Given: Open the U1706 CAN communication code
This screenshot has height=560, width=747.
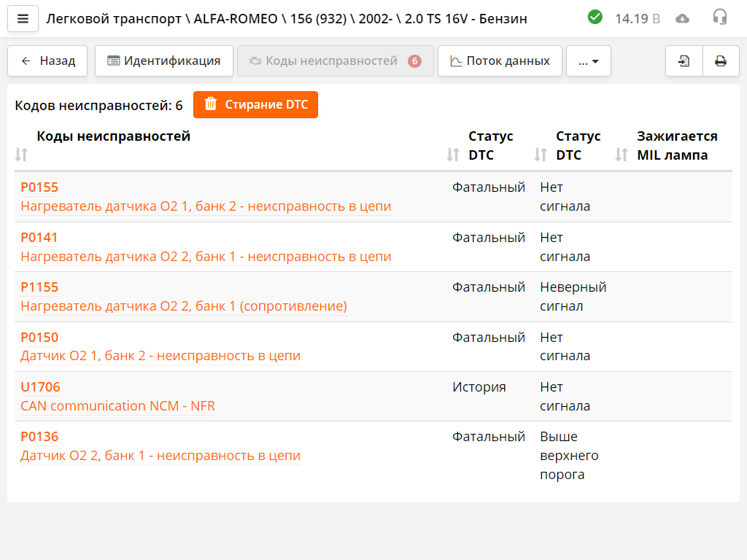Looking at the screenshot, I should (40, 387).
